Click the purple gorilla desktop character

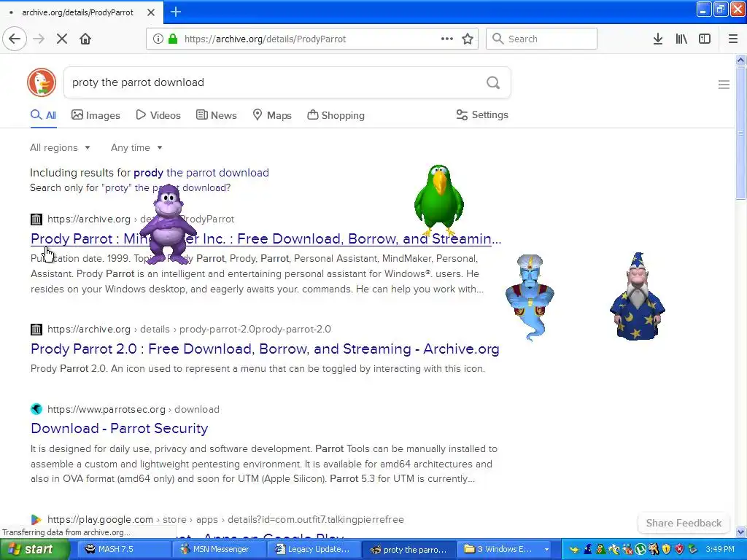tap(168, 224)
